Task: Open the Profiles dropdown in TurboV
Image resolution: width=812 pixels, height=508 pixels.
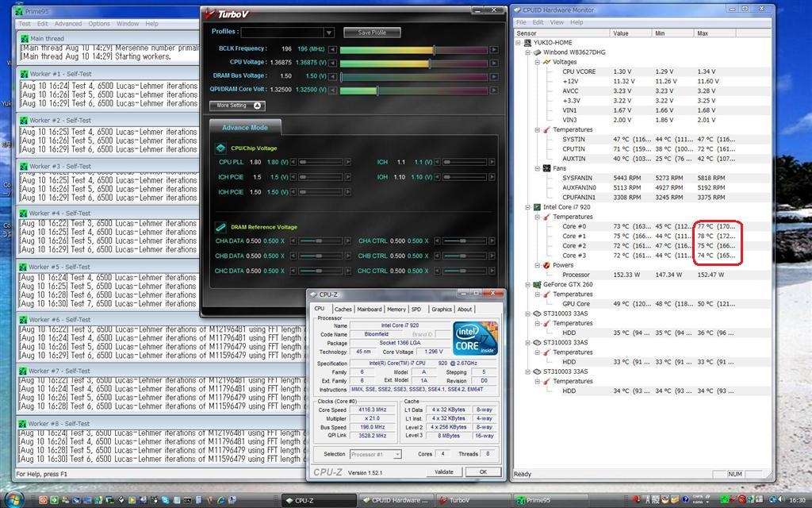Action: 328,33
